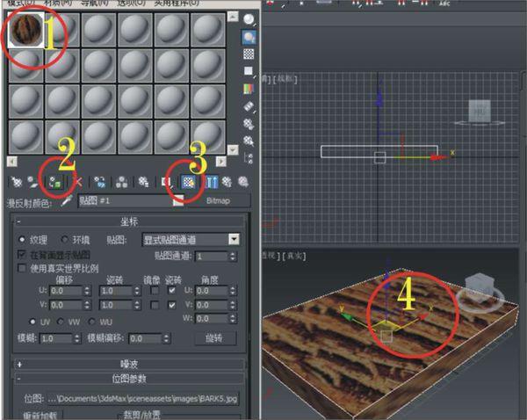This screenshot has width=527, height=420.
Task: Click the Bitmap map type button
Action: (x=218, y=200)
